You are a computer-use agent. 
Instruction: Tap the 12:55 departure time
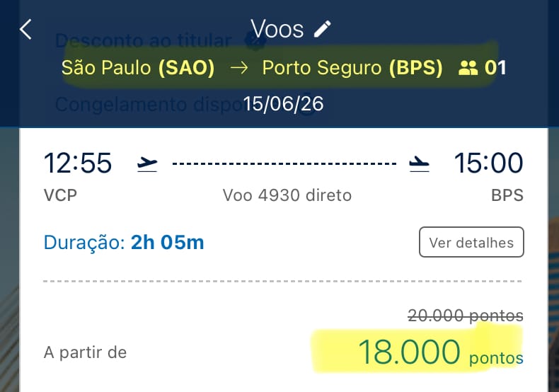tap(78, 163)
